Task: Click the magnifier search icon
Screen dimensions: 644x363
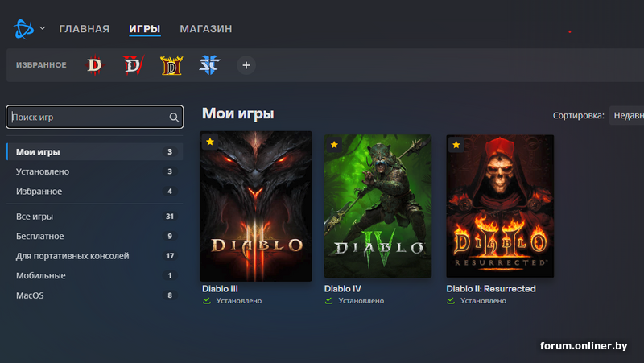Action: tap(174, 118)
